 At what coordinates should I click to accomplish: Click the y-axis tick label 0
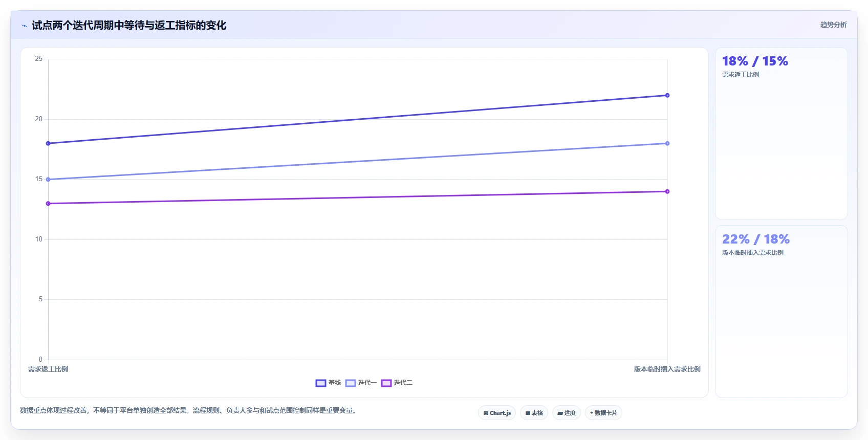coord(41,359)
